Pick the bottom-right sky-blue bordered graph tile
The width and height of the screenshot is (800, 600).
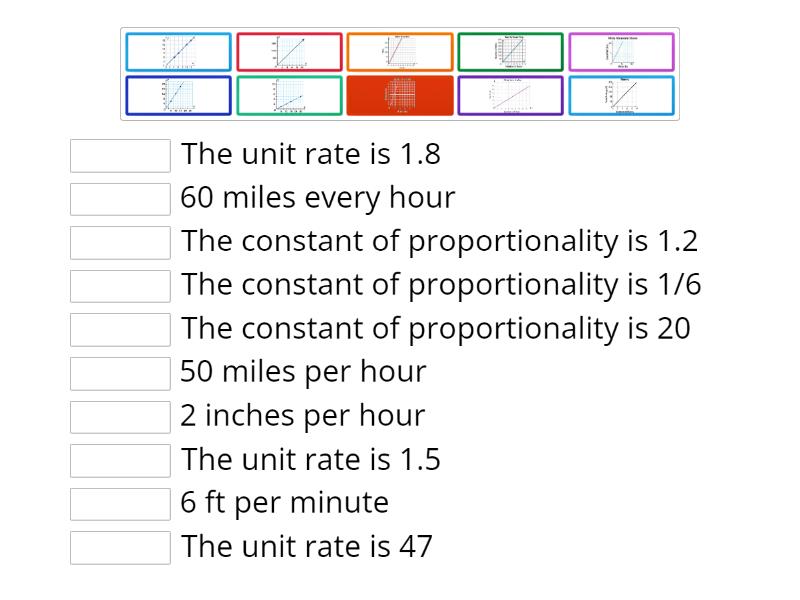[622, 96]
